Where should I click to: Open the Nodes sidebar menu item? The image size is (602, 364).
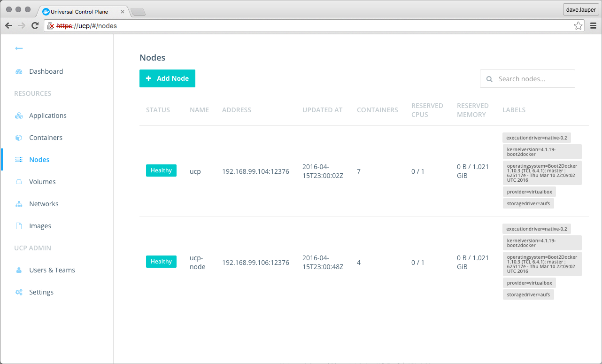pyautogui.click(x=39, y=160)
